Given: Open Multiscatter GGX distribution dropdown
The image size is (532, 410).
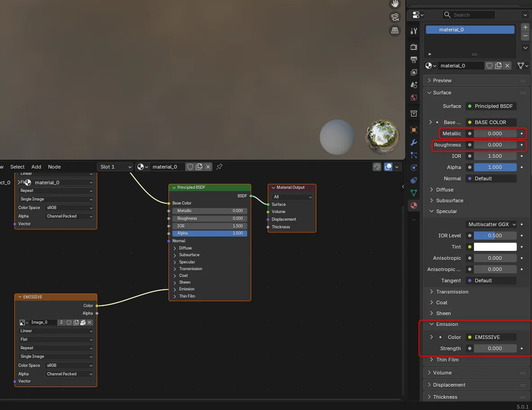Looking at the screenshot, I should [x=492, y=224].
